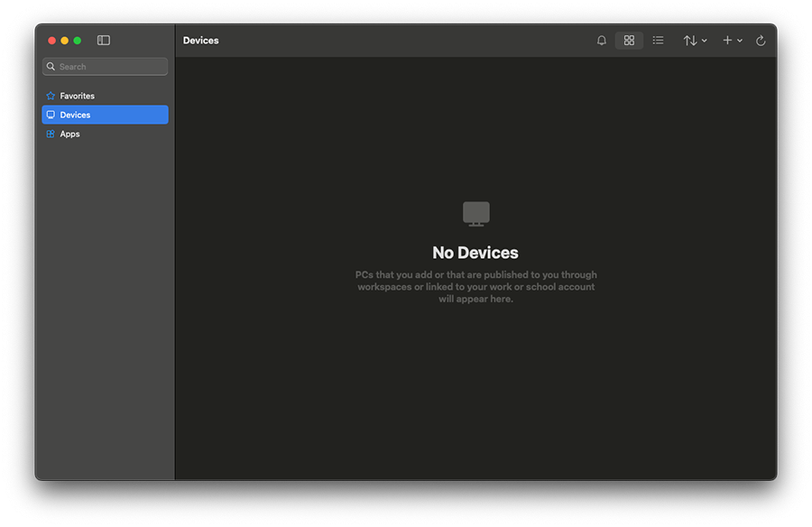Refresh the devices list
Screen dimensions: 812x527
[761, 41]
